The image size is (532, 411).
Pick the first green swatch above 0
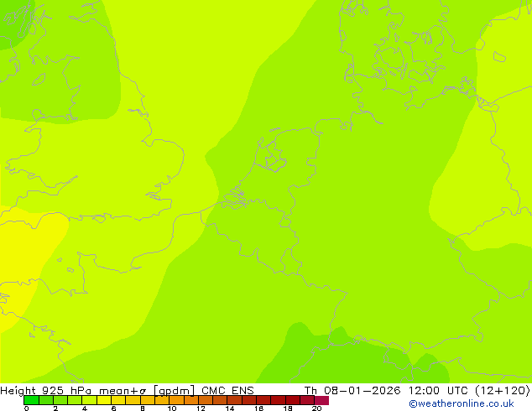click(31, 400)
